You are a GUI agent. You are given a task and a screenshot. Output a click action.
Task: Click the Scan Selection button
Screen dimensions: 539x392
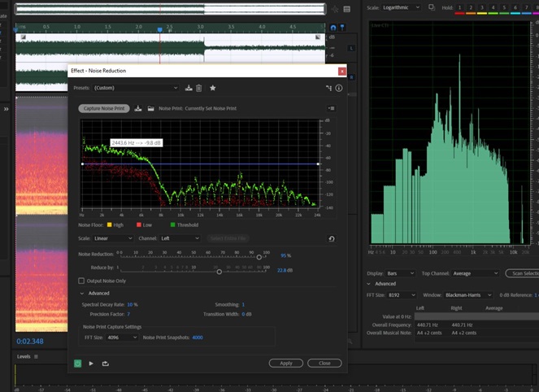click(x=523, y=273)
